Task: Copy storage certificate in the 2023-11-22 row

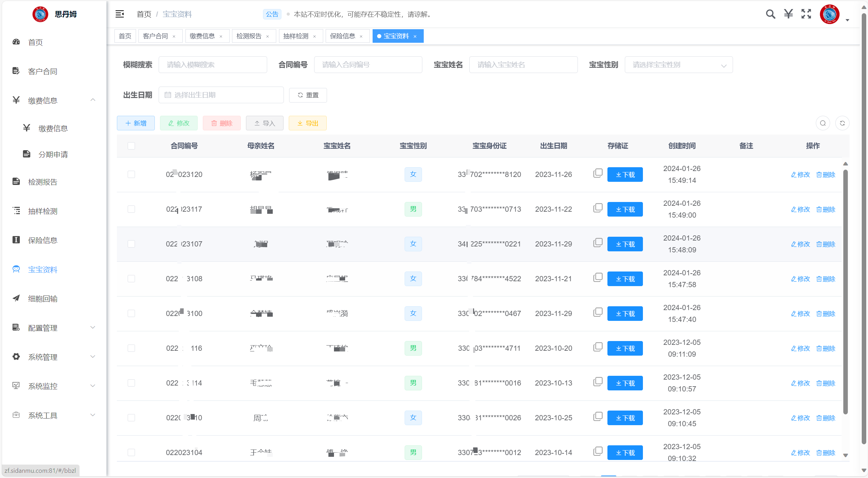Action: pos(598,208)
